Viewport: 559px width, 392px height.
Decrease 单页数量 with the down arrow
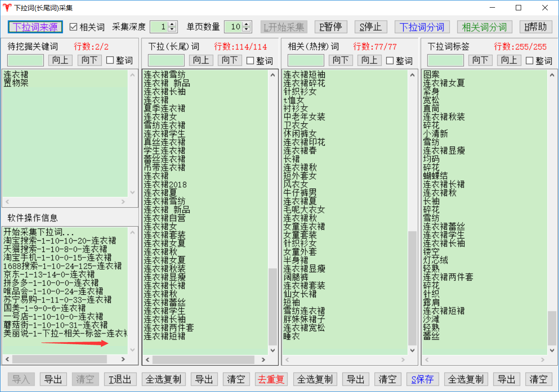click(x=246, y=30)
